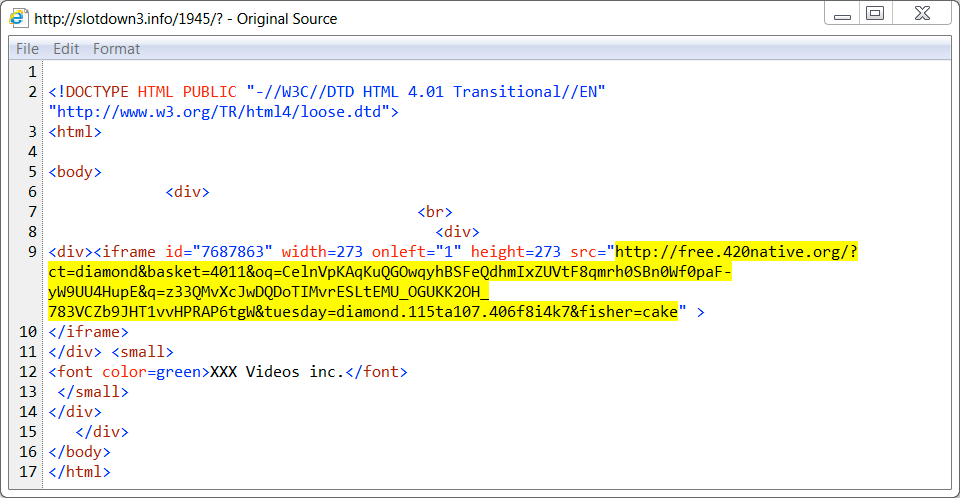Click the onleft="1" attribute text
This screenshot has height=498, width=960.
(416, 252)
